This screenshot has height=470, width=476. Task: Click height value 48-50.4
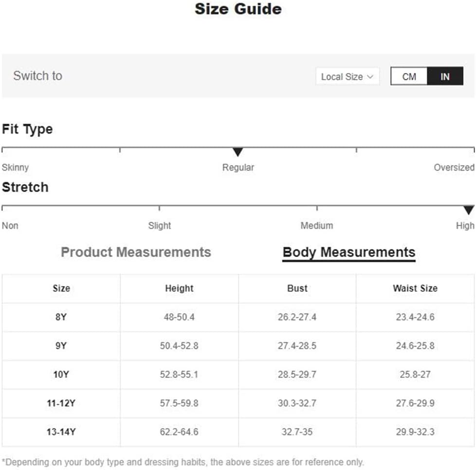pos(179,317)
